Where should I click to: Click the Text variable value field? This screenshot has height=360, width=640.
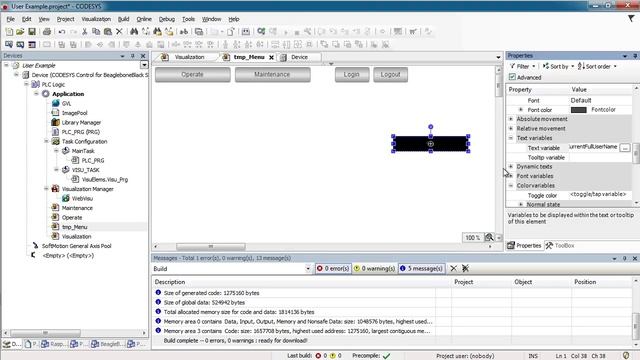click(594, 147)
